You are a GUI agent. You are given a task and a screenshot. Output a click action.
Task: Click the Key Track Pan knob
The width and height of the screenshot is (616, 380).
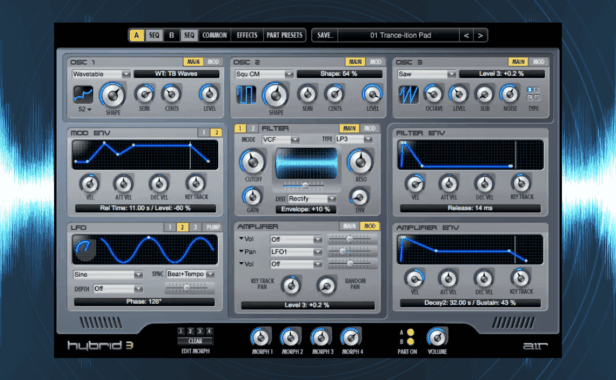pos(291,286)
